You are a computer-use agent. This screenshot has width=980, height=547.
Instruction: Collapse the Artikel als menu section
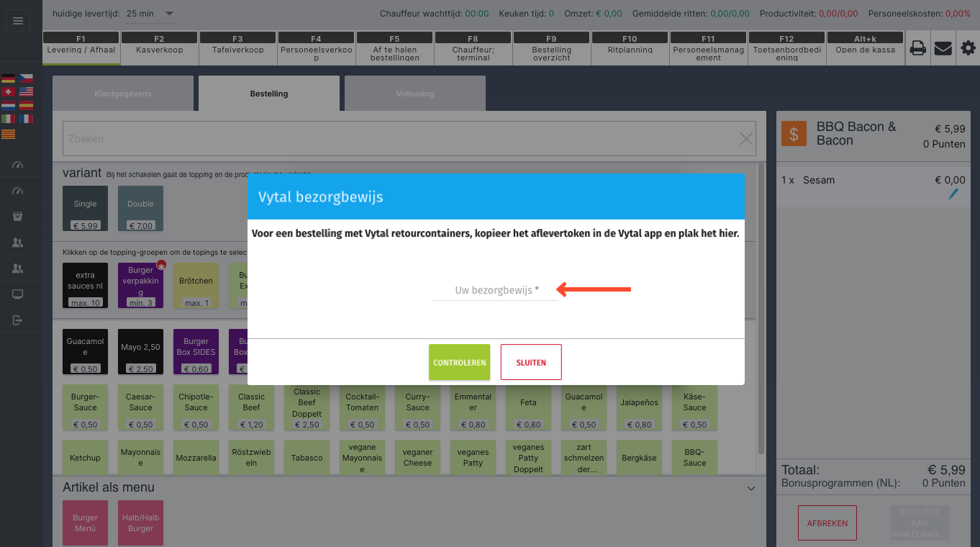coord(751,489)
